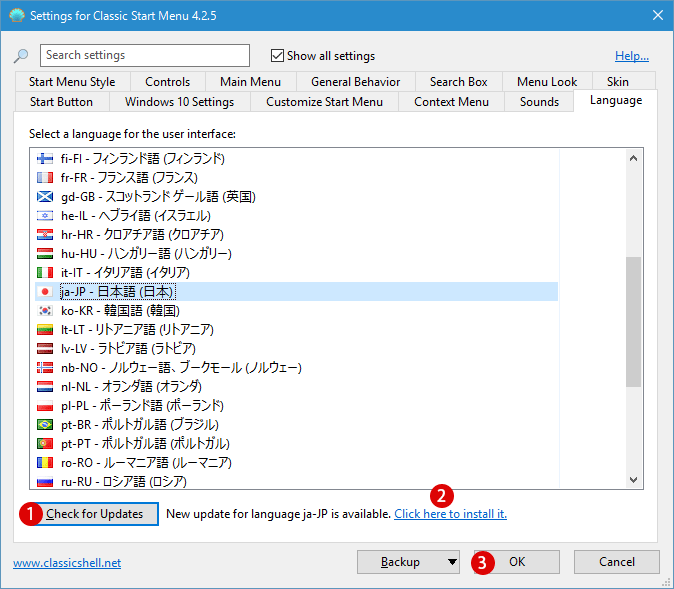Click the Hungary flag icon for hu-HU
This screenshot has height=589, width=674.
pyautogui.click(x=45, y=254)
